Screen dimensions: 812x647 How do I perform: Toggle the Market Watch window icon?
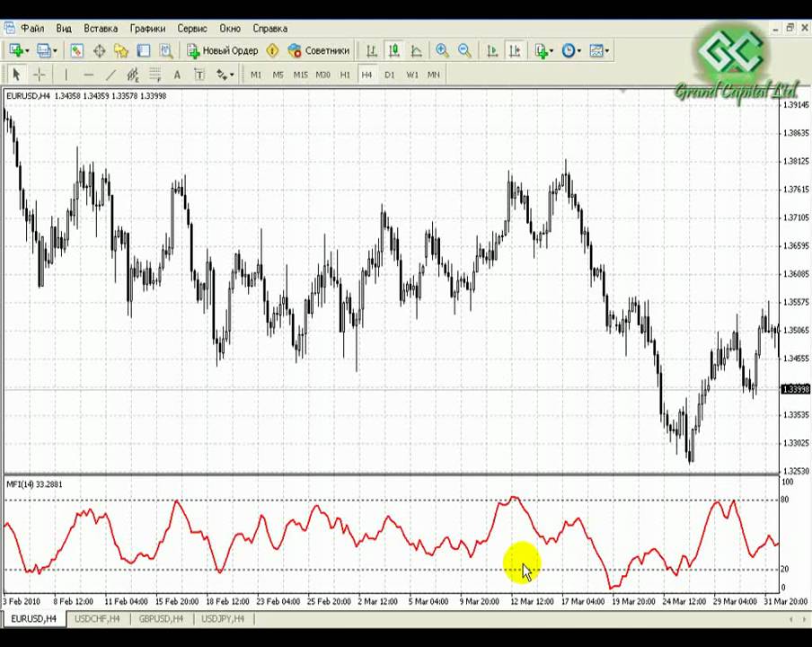click(76, 50)
